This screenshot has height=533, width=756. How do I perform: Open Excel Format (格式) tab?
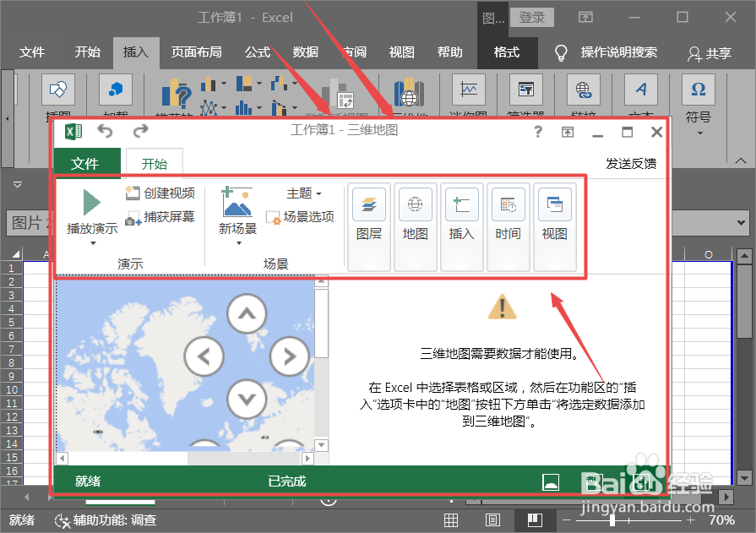click(507, 52)
